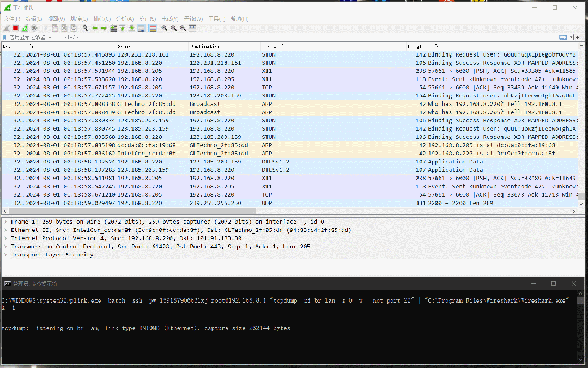588x368 pixels.
Task: Open the 统计(S) Statistics menu
Action: (147, 19)
